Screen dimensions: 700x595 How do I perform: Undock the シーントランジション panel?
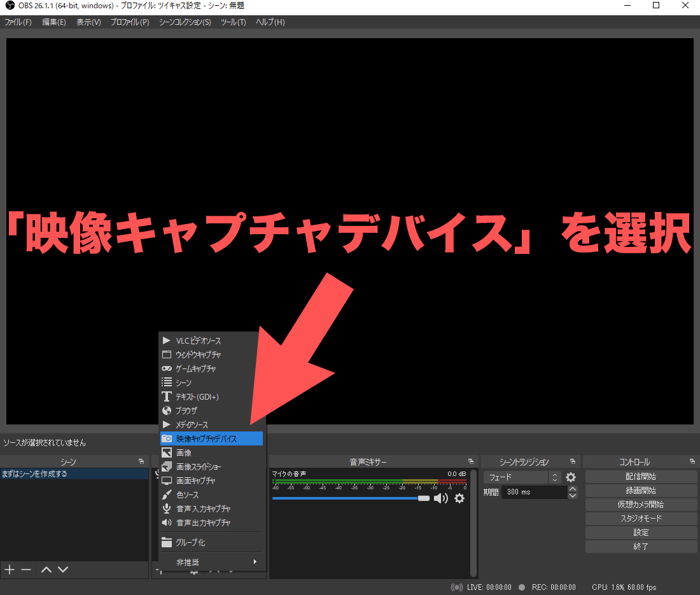[573, 461]
